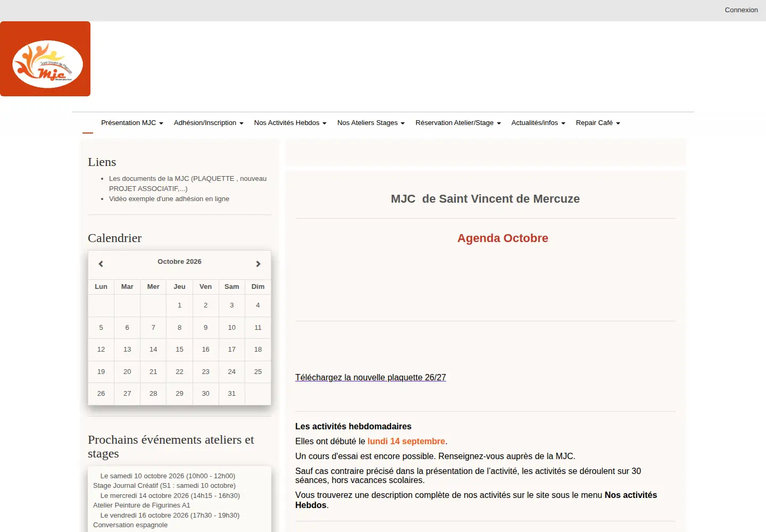Select October 10 in the calendar
Image resolution: width=766 pixels, height=532 pixels.
point(232,328)
